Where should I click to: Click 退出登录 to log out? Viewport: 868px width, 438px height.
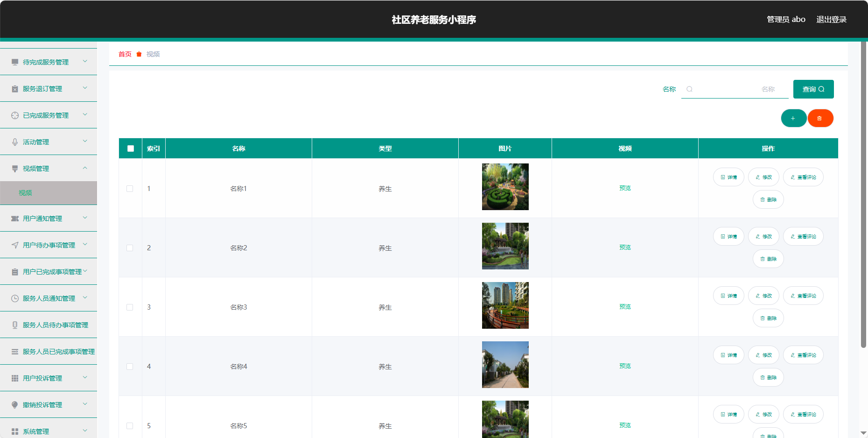pos(831,20)
